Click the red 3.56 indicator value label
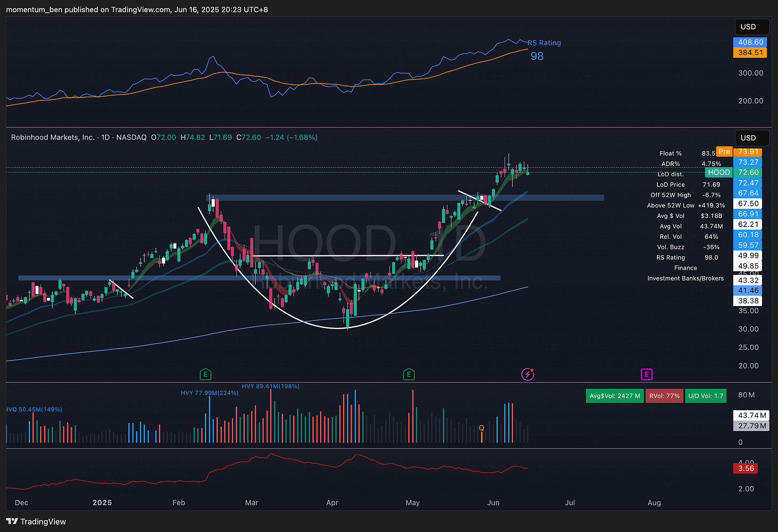 pos(746,468)
